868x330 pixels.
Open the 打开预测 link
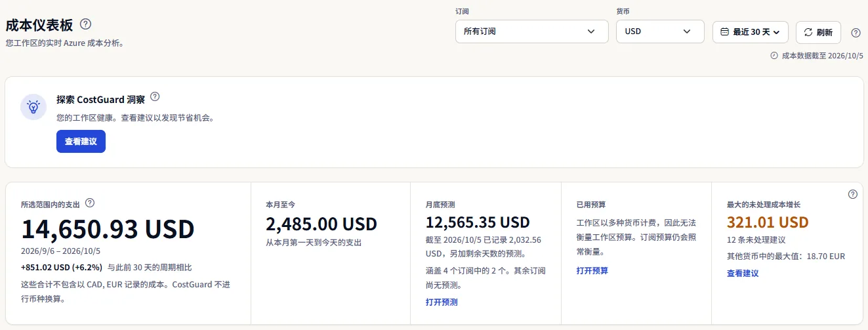tap(442, 302)
